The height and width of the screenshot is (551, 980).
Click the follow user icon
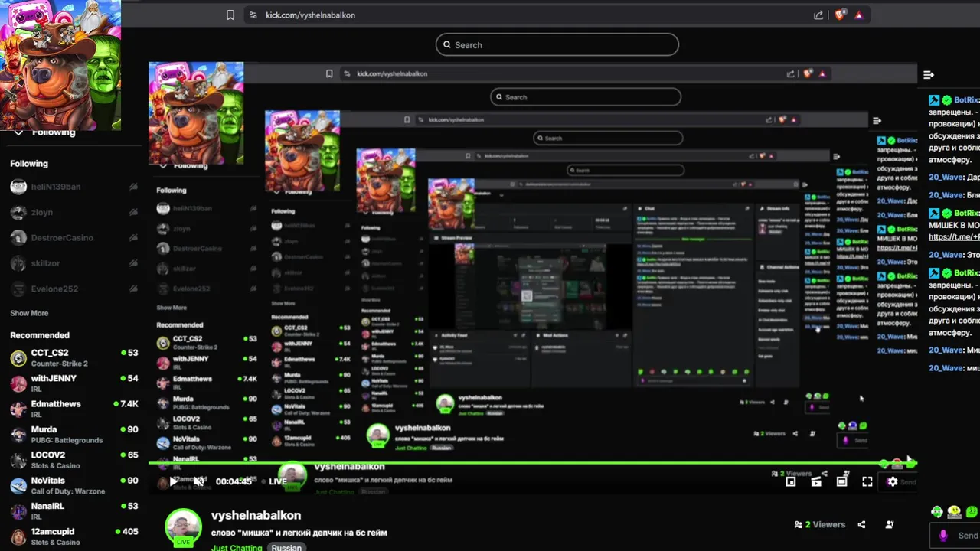tap(890, 524)
